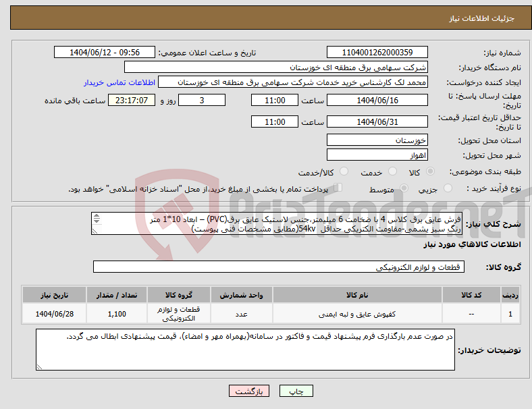
Task: Click the table cell قطعات و لوازم الکترونیکی
Action: (178, 314)
